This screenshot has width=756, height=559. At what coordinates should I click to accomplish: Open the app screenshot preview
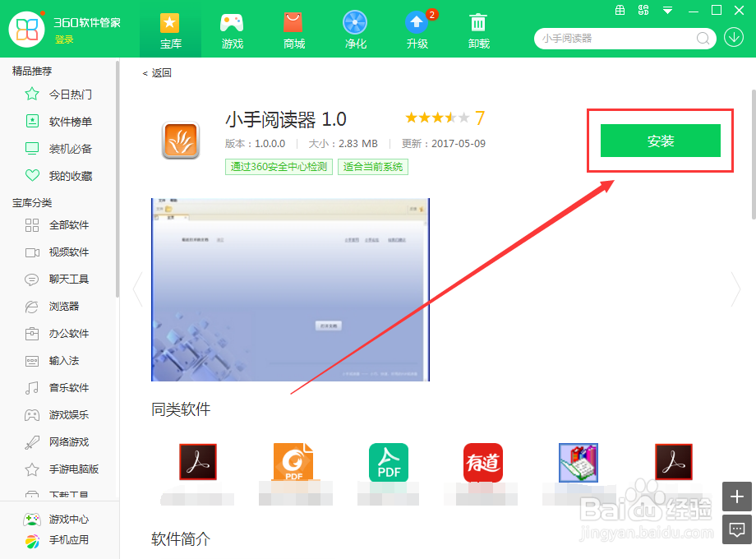click(290, 289)
